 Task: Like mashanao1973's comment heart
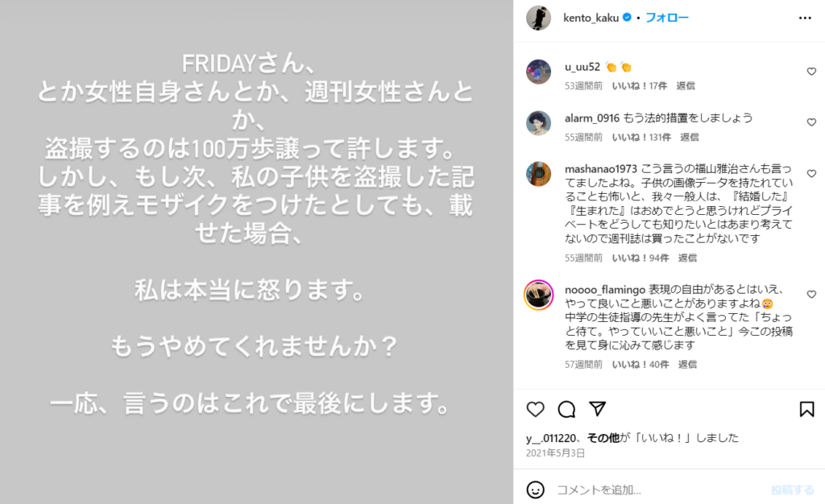pyautogui.click(x=811, y=173)
